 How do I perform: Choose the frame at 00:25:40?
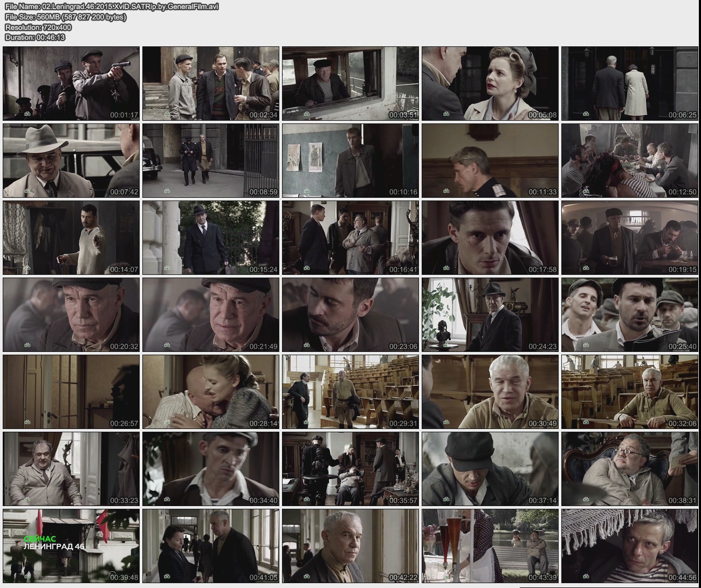tap(629, 315)
